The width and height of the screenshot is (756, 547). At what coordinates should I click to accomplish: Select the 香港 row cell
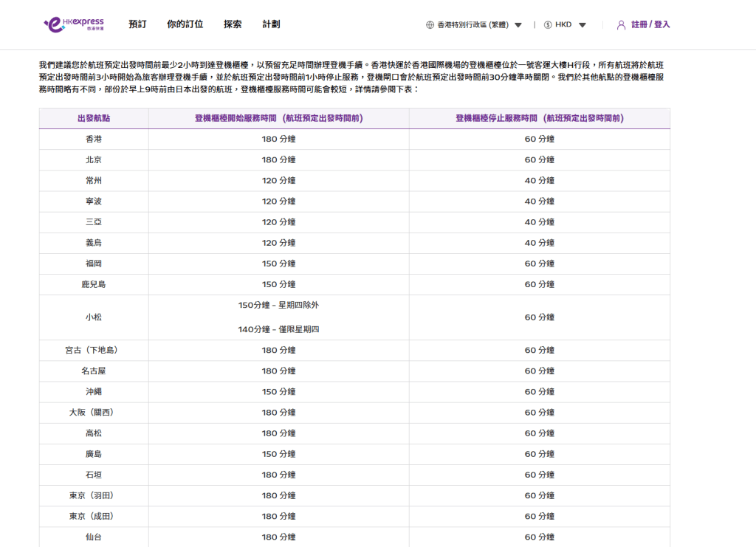pyautogui.click(x=94, y=139)
